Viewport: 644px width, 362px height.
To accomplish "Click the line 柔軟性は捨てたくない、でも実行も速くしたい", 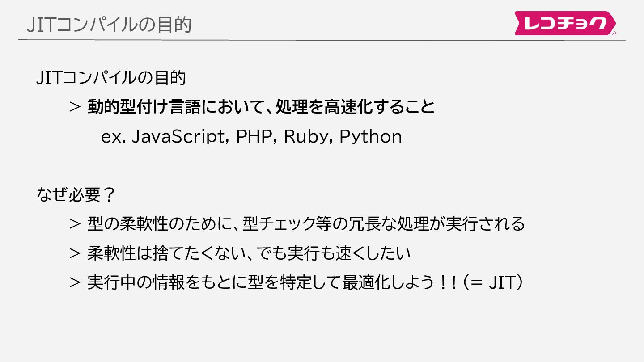I will coord(249,253).
